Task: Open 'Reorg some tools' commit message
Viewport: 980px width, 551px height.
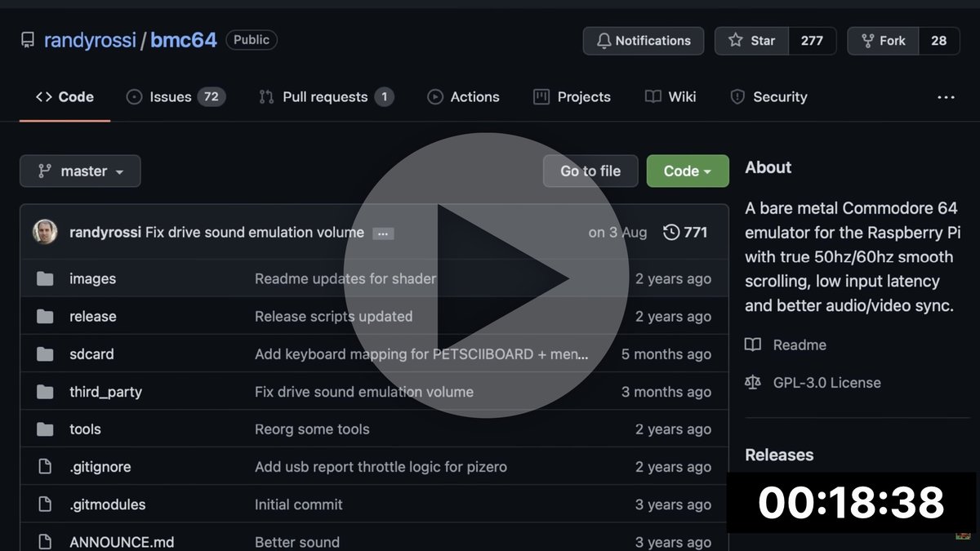Action: tap(312, 429)
